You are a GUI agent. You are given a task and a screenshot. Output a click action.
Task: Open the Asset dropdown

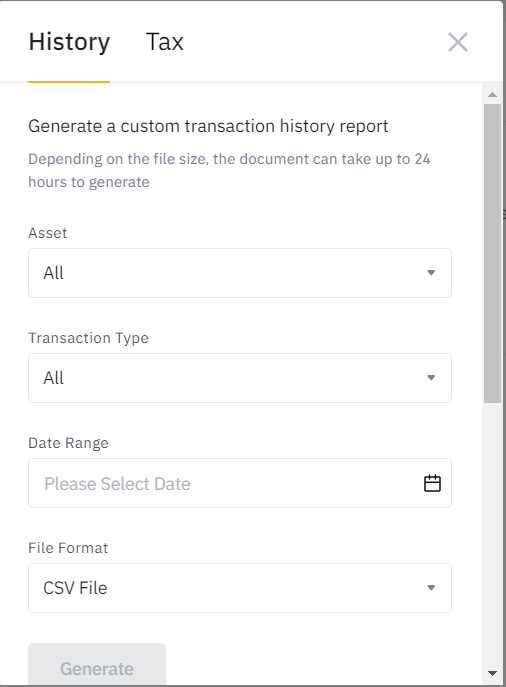[240, 273]
